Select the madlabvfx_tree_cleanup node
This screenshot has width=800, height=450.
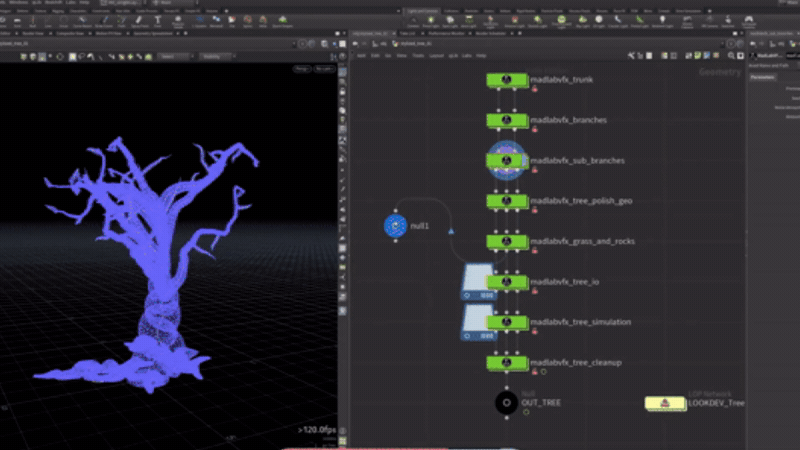coord(507,363)
